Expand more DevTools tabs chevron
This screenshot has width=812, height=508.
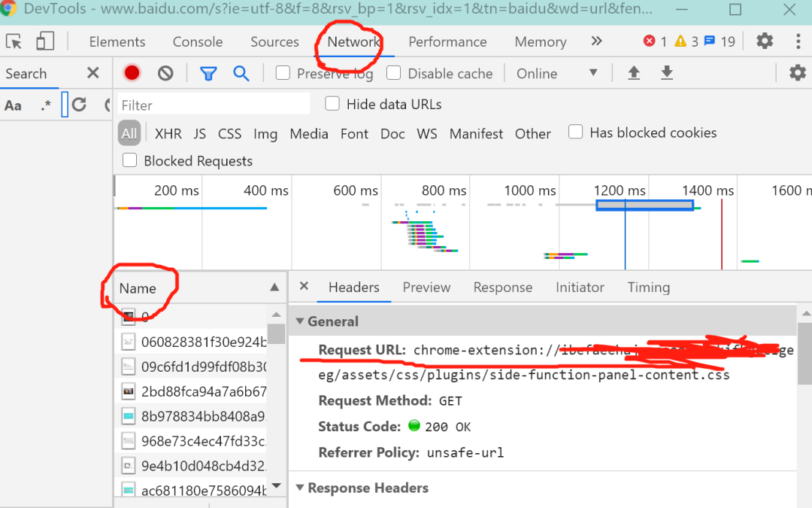[596, 41]
